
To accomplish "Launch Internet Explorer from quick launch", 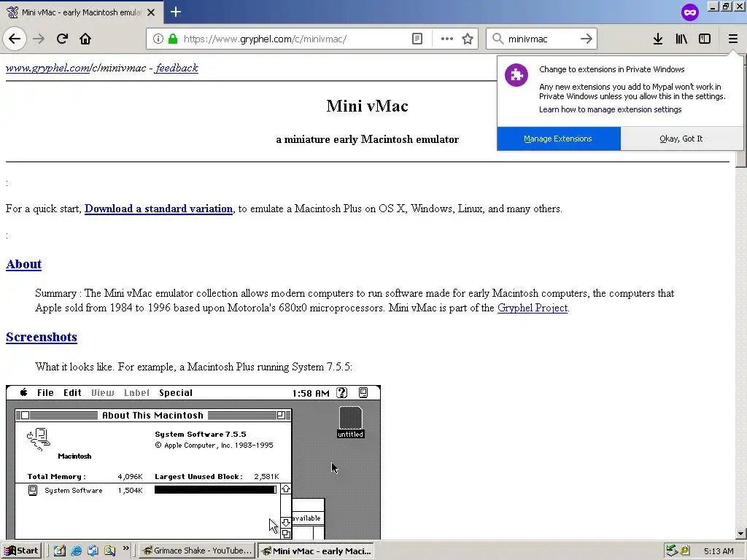I will (76, 551).
